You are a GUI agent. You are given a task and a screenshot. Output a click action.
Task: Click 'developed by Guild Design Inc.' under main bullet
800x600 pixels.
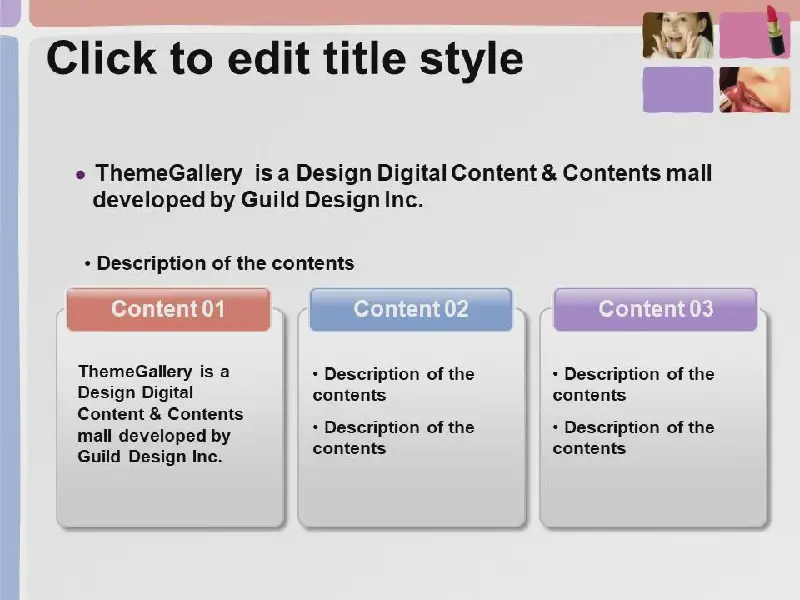click(258, 200)
